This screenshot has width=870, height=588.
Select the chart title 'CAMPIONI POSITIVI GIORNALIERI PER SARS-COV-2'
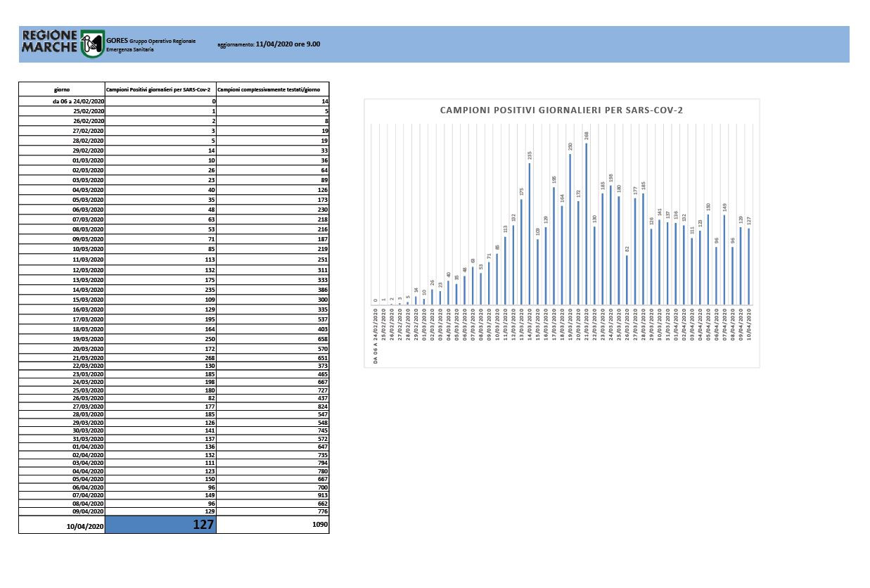point(561,110)
